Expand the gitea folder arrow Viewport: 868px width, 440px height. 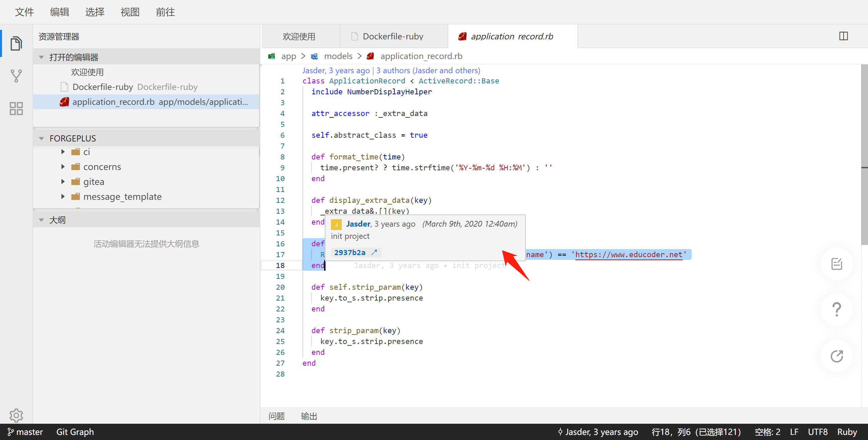(63, 181)
